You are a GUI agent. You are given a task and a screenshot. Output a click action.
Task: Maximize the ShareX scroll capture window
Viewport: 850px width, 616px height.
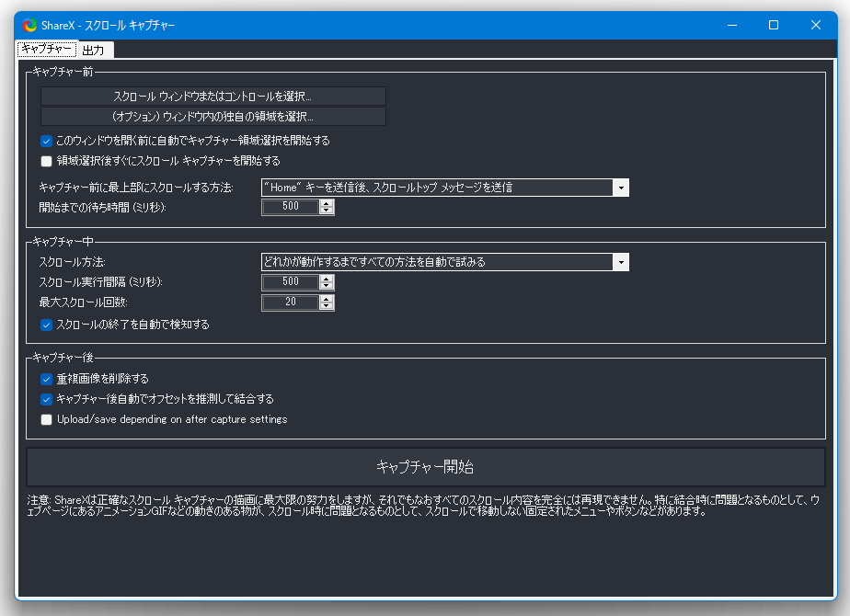[774, 25]
